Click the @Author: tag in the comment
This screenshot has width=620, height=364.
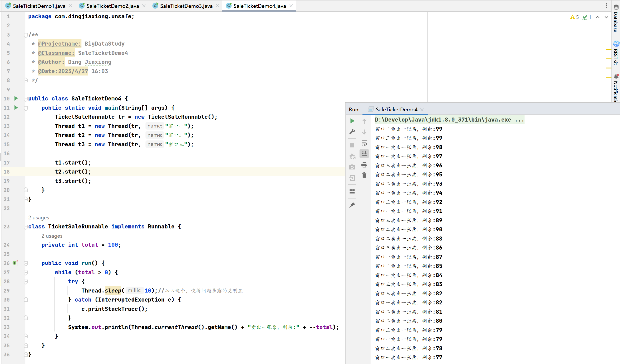51,62
